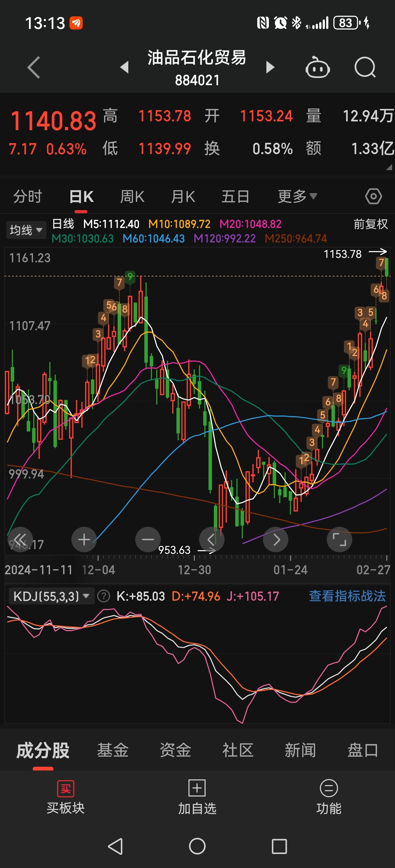Open the 资金 tab

175,751
